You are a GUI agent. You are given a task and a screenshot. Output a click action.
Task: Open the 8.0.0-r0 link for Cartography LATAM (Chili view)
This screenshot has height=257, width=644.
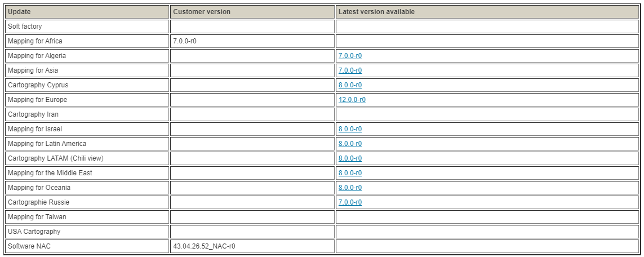click(x=350, y=158)
